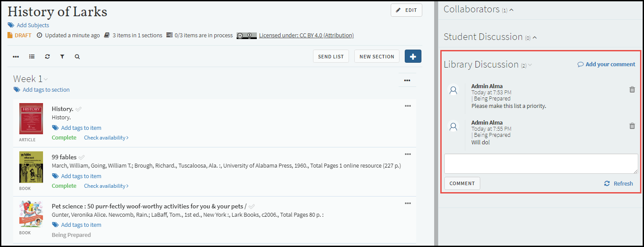Click the blue plus add item button
The height and width of the screenshot is (247, 644).
[413, 56]
